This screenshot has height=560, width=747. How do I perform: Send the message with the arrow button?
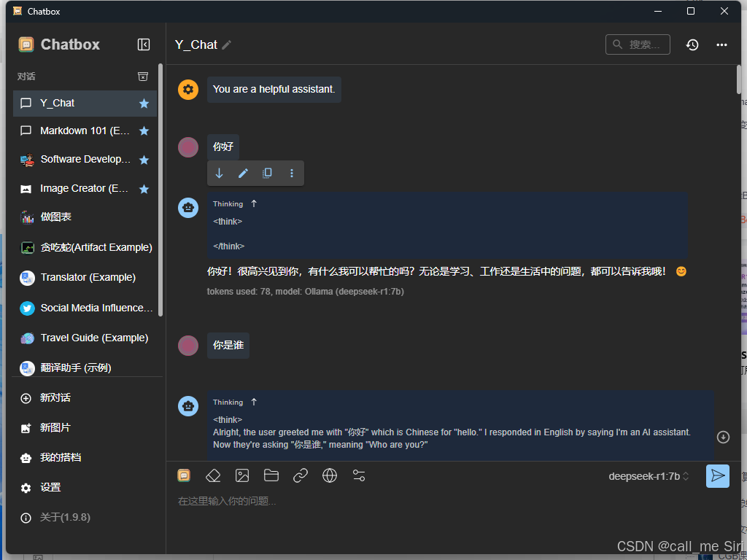pos(718,475)
